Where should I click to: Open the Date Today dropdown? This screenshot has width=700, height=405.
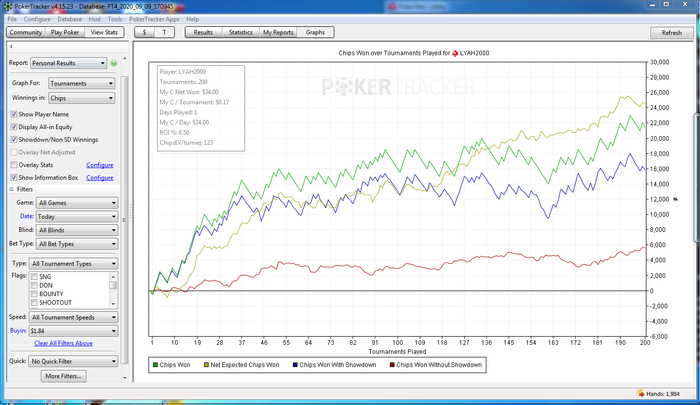tap(77, 217)
